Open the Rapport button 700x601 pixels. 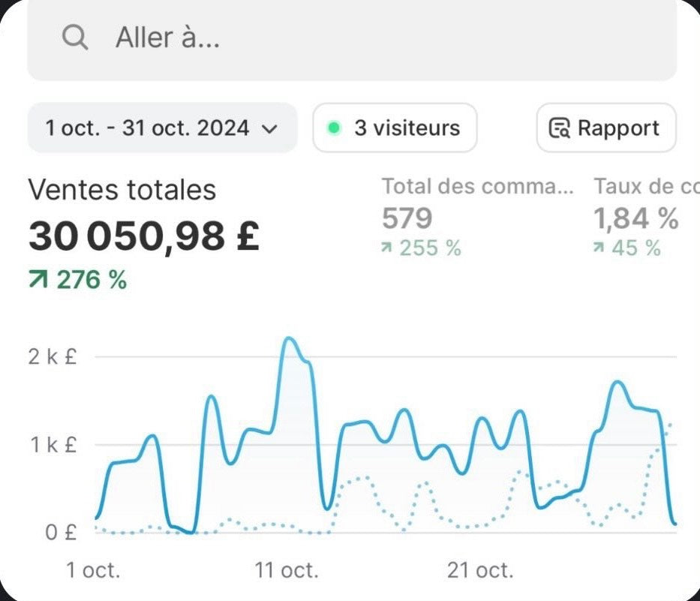coord(606,128)
